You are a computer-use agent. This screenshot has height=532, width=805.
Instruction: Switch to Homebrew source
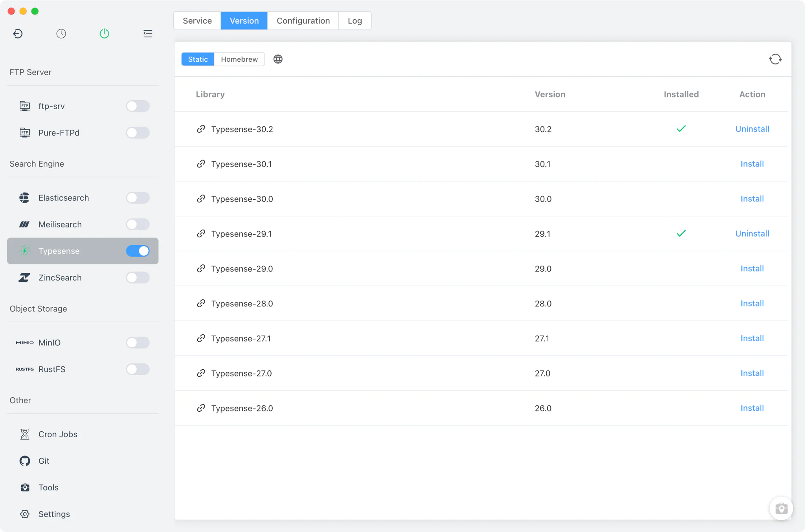tap(239, 59)
